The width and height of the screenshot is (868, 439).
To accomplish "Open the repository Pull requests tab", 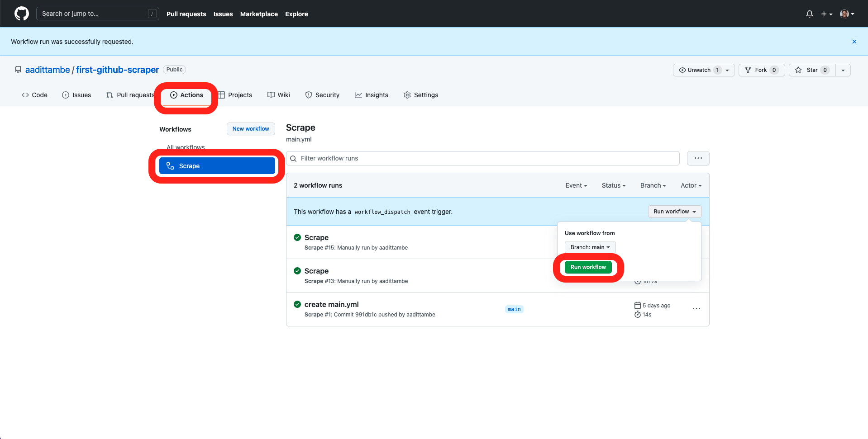I will 130,95.
